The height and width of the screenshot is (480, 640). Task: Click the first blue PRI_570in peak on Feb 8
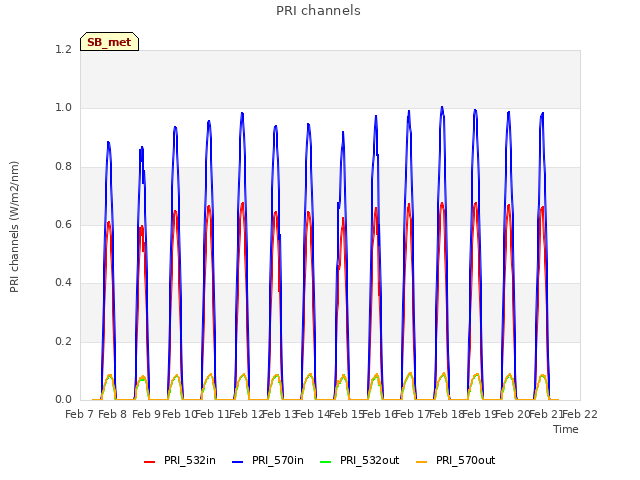click(x=108, y=142)
